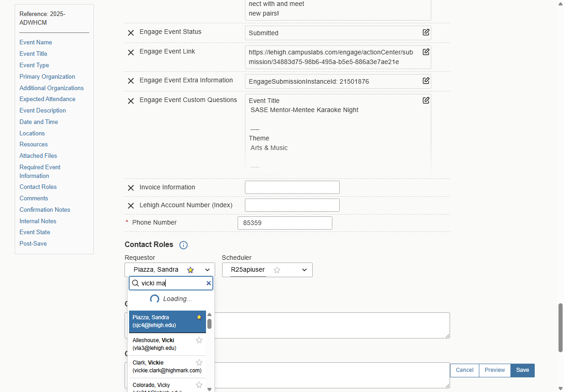Image resolution: width=564 pixels, height=392 pixels.
Task: Navigate to Post-Save section
Action: [33, 243]
